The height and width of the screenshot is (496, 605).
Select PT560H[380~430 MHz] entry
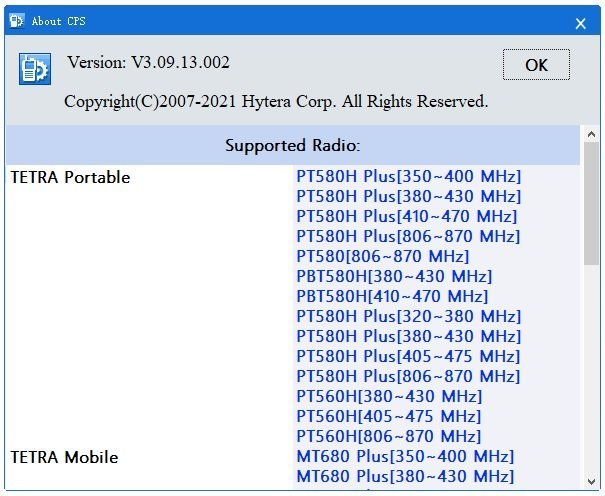[389, 396]
